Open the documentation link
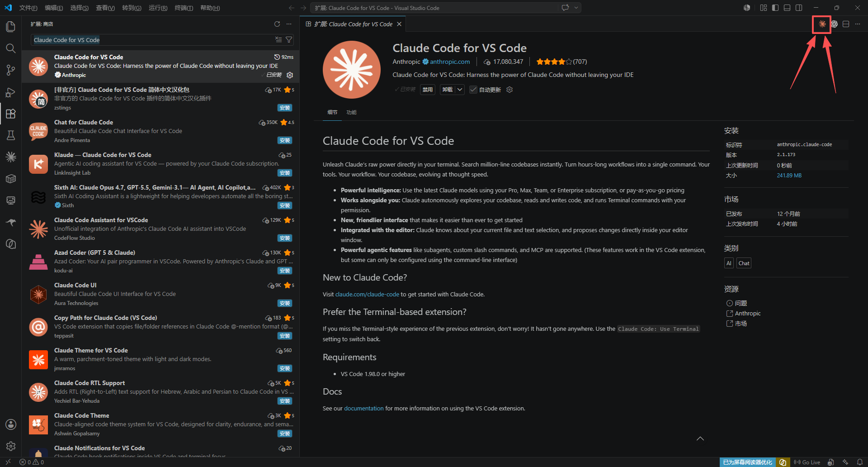 coord(363,408)
